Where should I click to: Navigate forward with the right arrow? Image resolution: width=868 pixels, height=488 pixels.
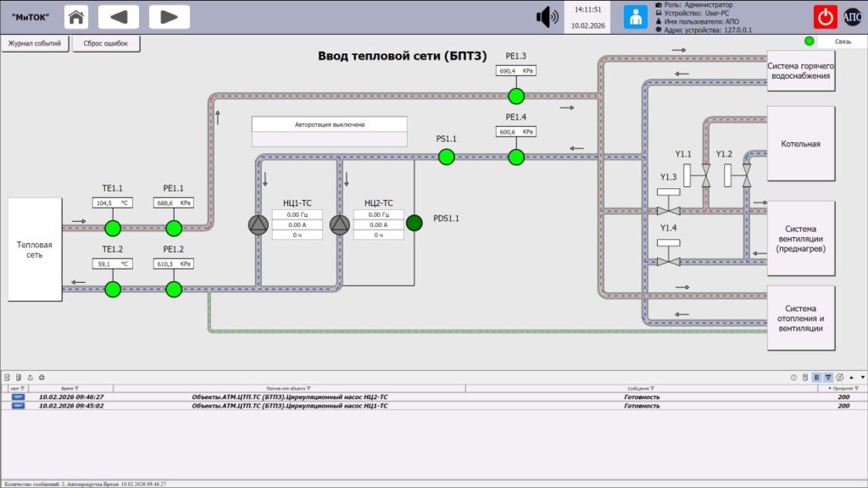click(169, 17)
